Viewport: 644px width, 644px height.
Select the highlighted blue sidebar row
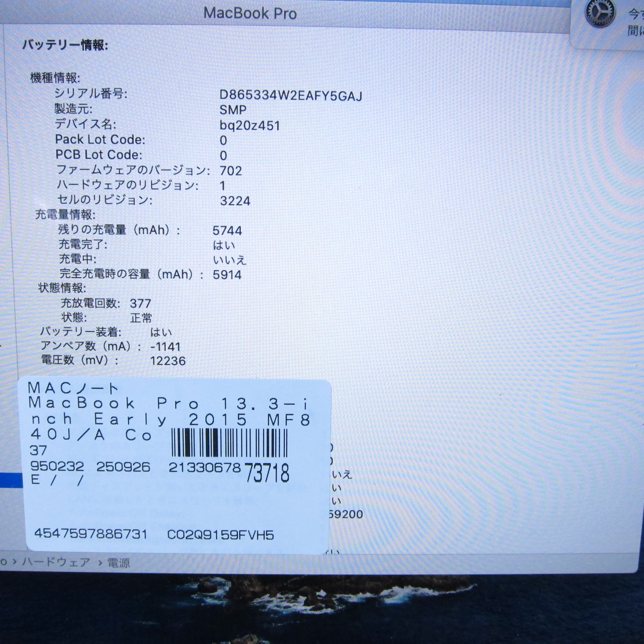11,480
